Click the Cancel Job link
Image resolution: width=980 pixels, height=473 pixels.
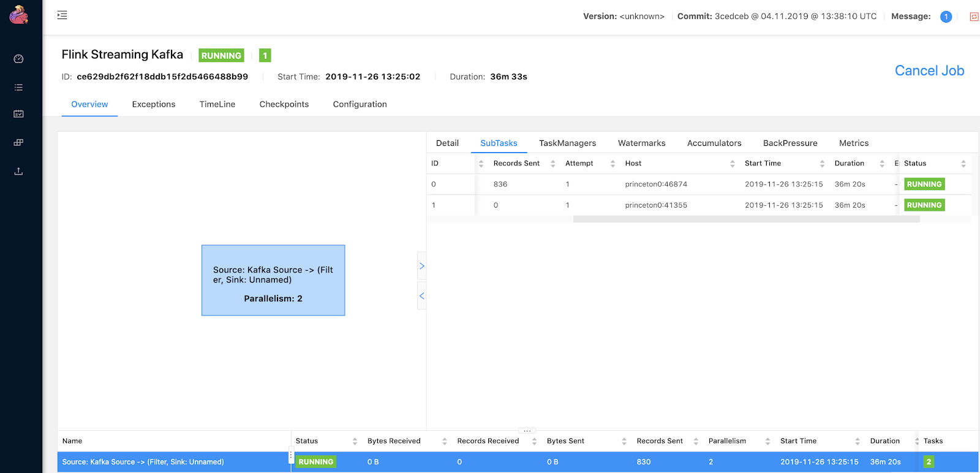tap(929, 70)
